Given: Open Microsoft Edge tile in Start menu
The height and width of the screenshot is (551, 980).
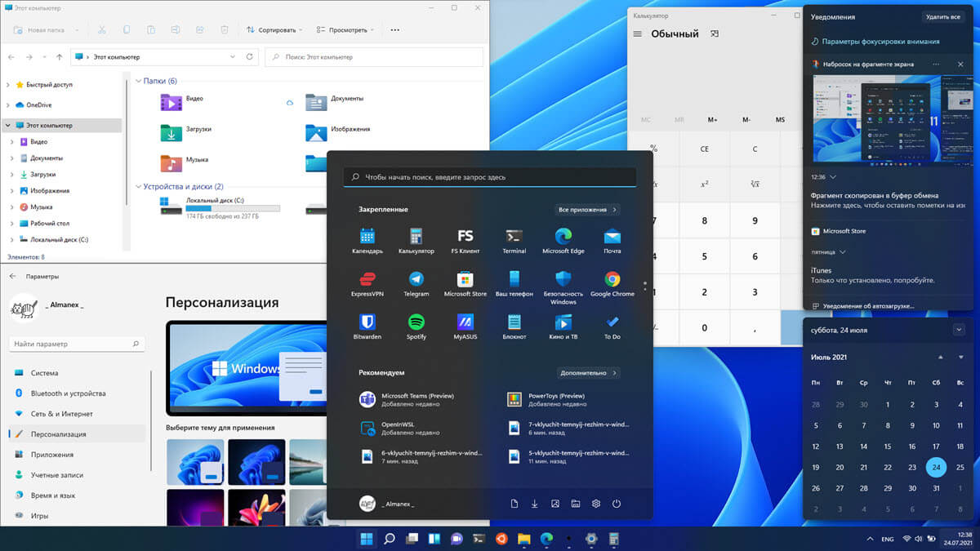Looking at the screenshot, I should pyautogui.click(x=563, y=240).
